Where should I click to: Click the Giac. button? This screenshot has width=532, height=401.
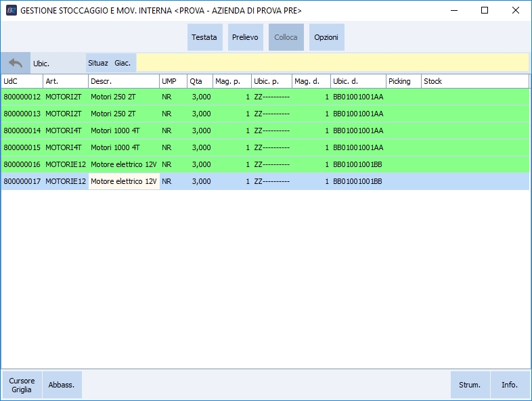(123, 63)
